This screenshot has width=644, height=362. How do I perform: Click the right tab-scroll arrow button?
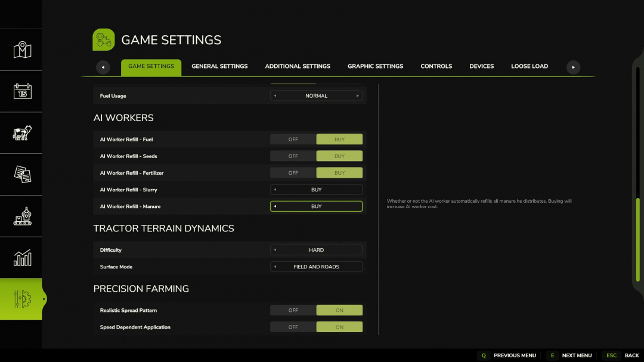[x=574, y=67]
